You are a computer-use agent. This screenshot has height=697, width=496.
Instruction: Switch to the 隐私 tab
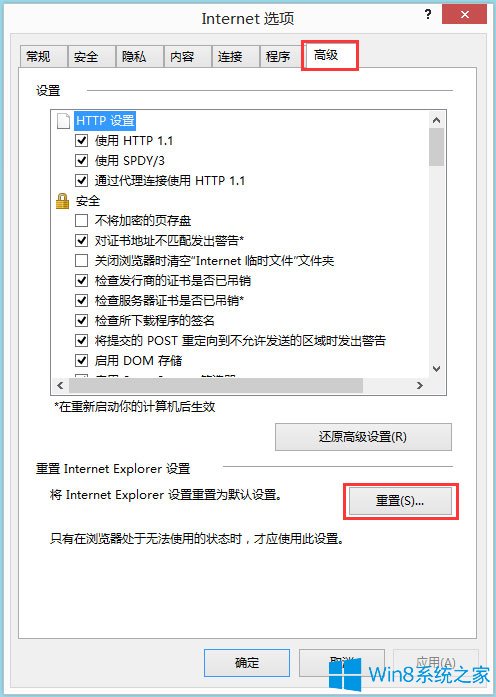pos(139,56)
